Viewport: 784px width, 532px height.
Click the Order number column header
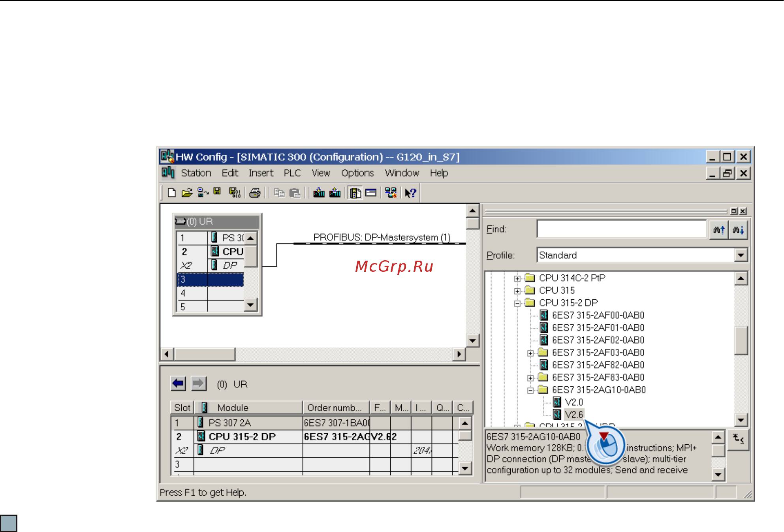click(x=336, y=408)
